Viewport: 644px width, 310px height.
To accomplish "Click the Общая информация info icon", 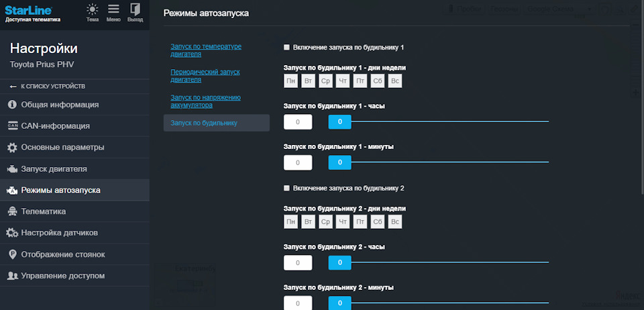I will pyautogui.click(x=12, y=105).
